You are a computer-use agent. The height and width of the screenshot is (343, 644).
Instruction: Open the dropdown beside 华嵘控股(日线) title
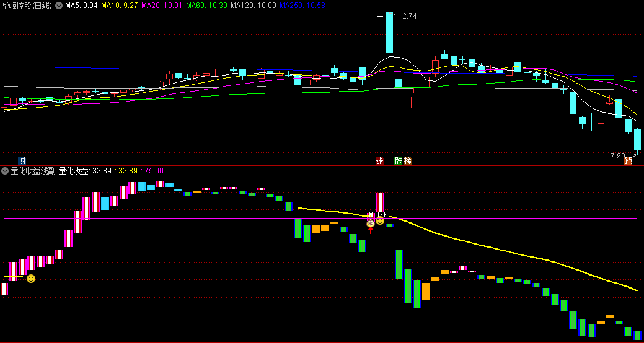point(59,6)
